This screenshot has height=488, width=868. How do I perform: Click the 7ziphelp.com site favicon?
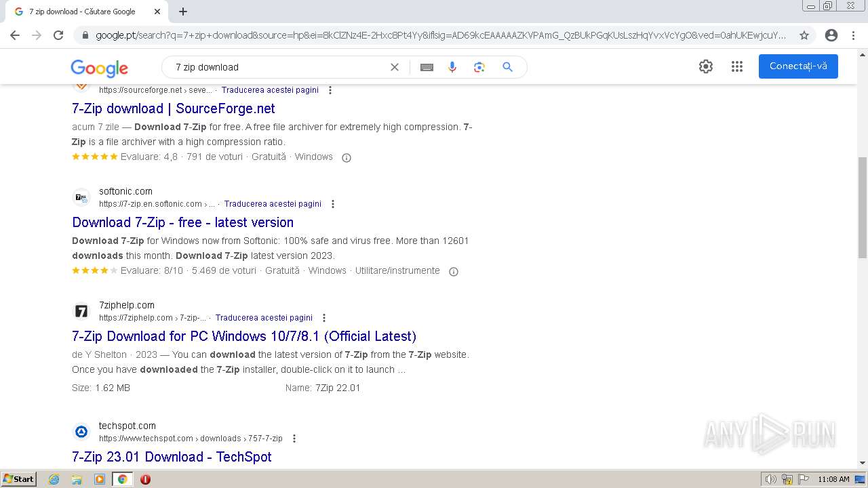(81, 311)
